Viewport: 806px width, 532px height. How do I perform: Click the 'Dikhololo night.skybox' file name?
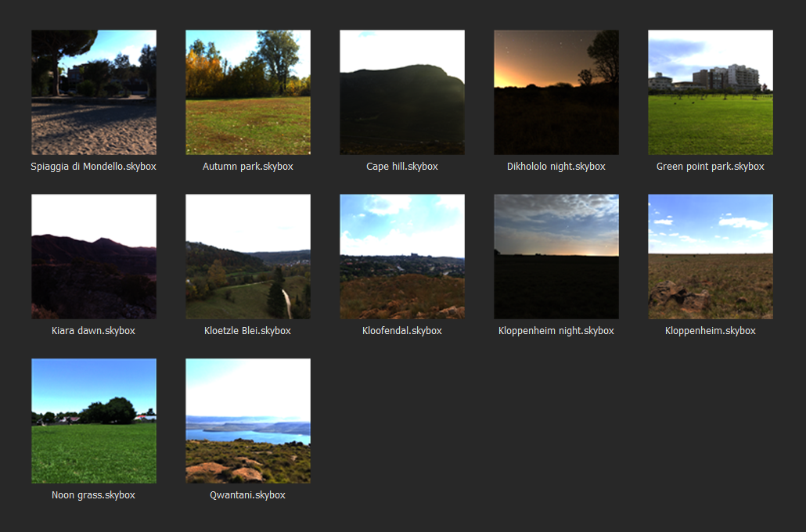tap(556, 167)
